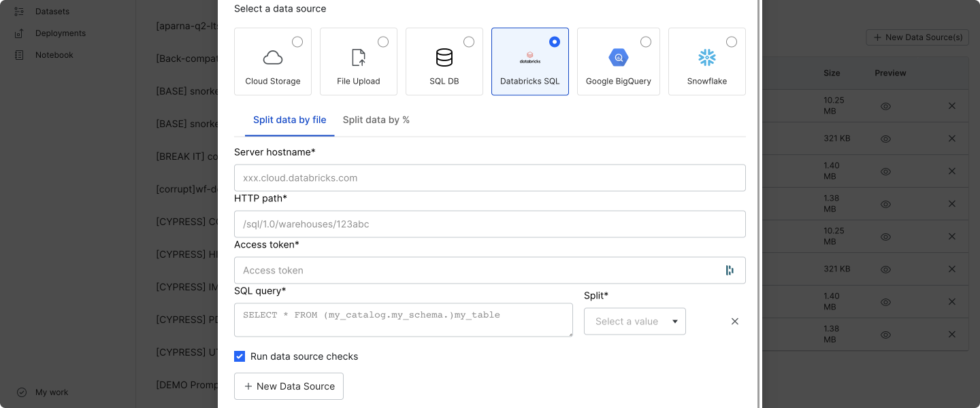Delete the first 1.40 MB data source

(x=952, y=171)
